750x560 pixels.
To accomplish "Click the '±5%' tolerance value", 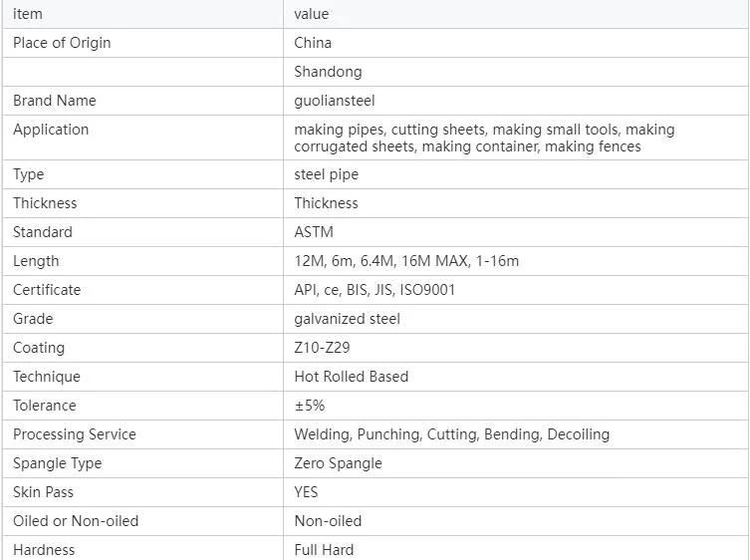I will pyautogui.click(x=310, y=406).
